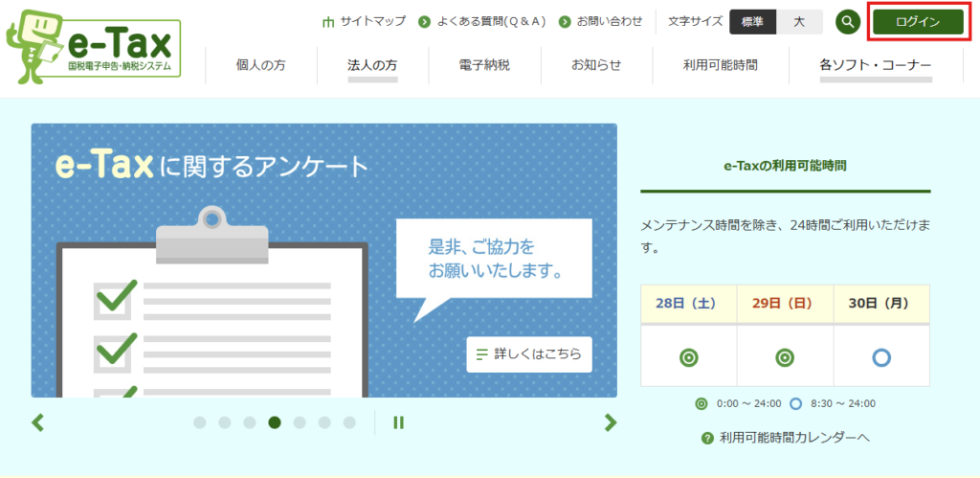Open the お問い合わせ link
Viewport: 980px width, 478px height.
pos(610,22)
